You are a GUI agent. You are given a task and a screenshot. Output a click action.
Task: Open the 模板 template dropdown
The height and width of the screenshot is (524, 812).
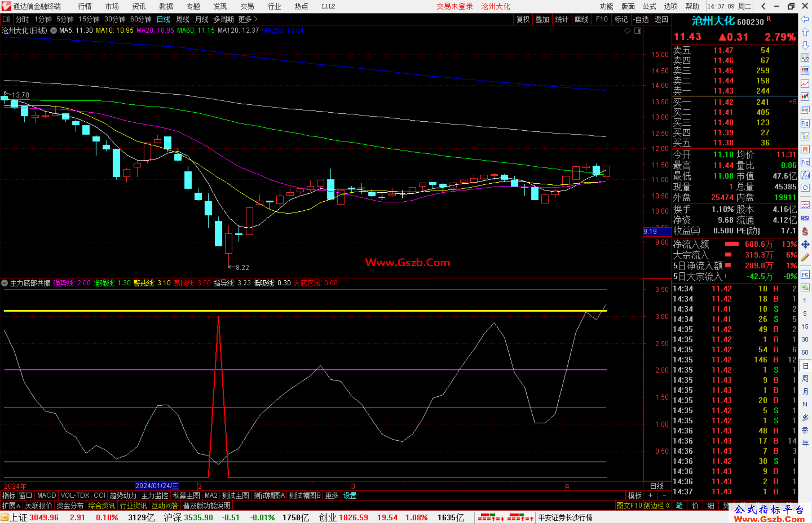pos(635,495)
